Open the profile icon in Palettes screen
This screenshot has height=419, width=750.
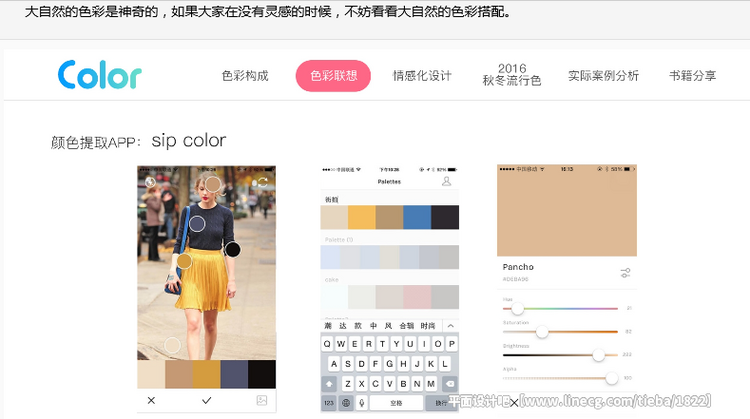tap(446, 181)
